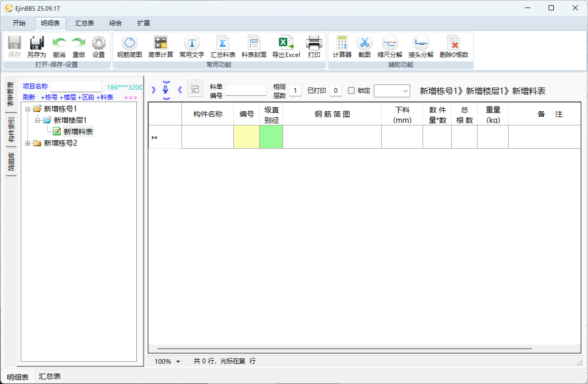This screenshot has height=384, width=588.
Task: Click the 刷新 refresh link
Action: [29, 97]
